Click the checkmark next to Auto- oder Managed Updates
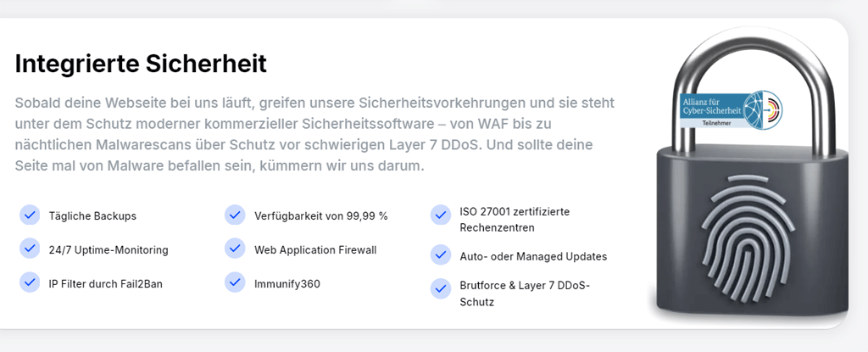 tap(440, 255)
